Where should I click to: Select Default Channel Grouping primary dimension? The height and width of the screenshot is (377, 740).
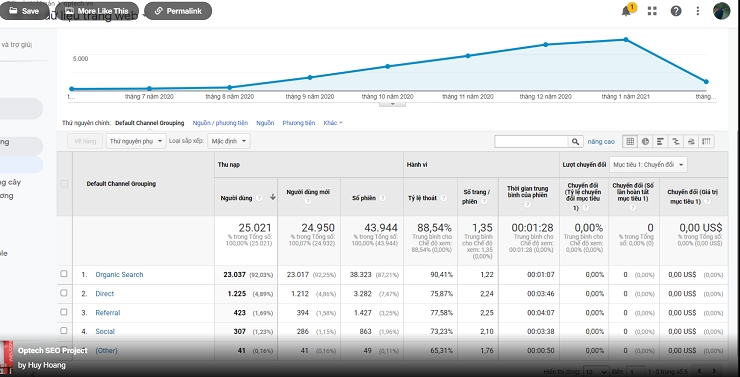coord(150,123)
